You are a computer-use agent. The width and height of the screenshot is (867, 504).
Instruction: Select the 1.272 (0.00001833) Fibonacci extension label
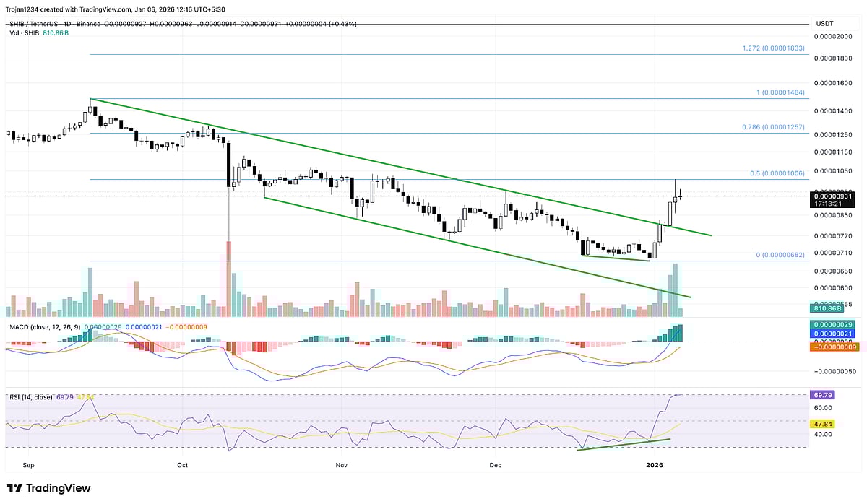pyautogui.click(x=775, y=47)
